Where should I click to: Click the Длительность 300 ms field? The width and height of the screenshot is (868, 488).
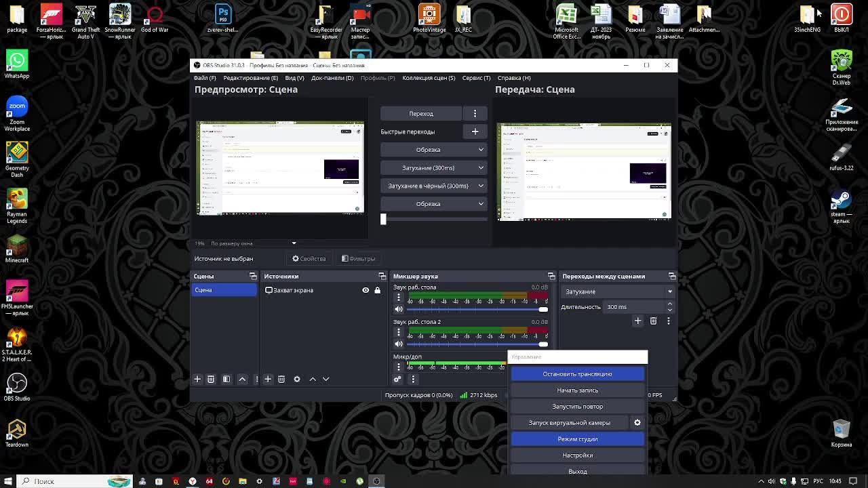(x=634, y=307)
